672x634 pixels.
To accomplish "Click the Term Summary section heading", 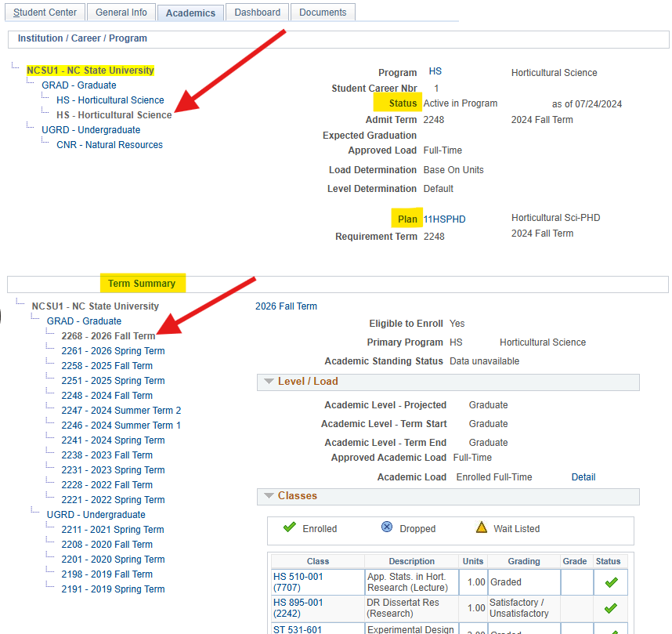I will [142, 284].
